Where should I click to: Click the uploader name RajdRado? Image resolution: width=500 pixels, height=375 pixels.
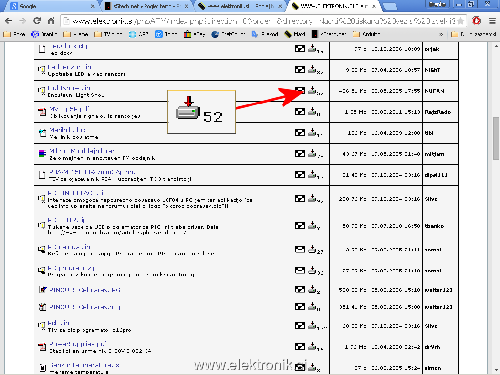coord(438,112)
